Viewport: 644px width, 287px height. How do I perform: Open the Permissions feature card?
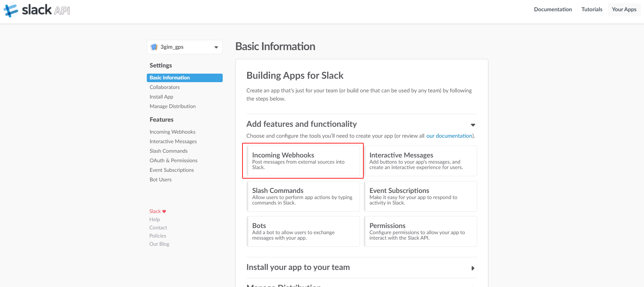pyautogui.click(x=420, y=231)
